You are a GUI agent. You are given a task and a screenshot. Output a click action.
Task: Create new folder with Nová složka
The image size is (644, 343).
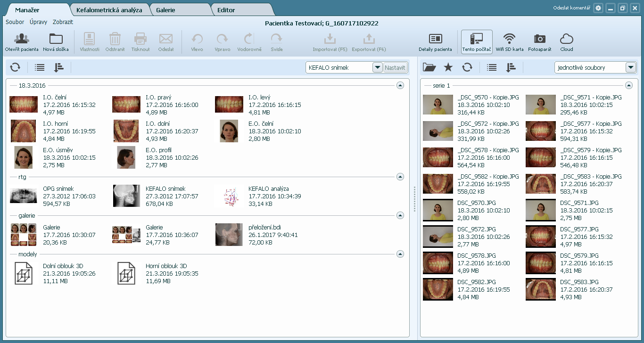coord(56,42)
